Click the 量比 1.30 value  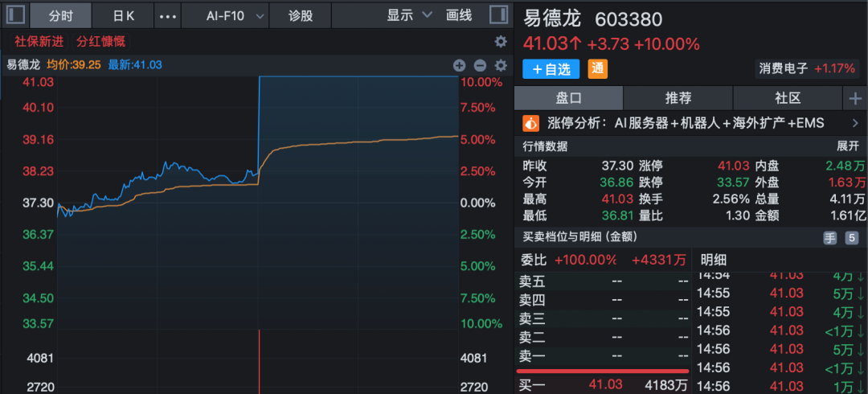click(x=738, y=215)
